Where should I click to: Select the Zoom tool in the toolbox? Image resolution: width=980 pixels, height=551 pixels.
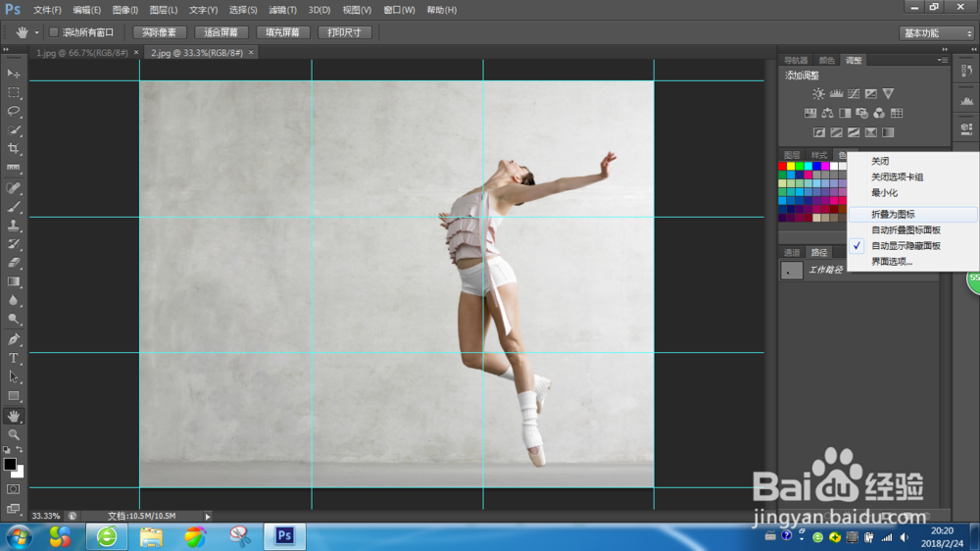tap(14, 434)
